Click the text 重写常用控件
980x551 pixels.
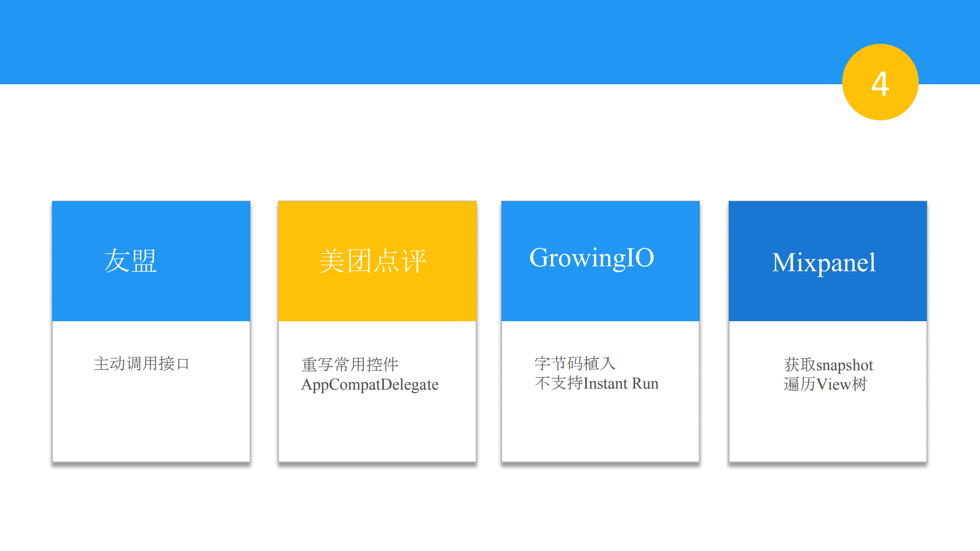point(349,364)
